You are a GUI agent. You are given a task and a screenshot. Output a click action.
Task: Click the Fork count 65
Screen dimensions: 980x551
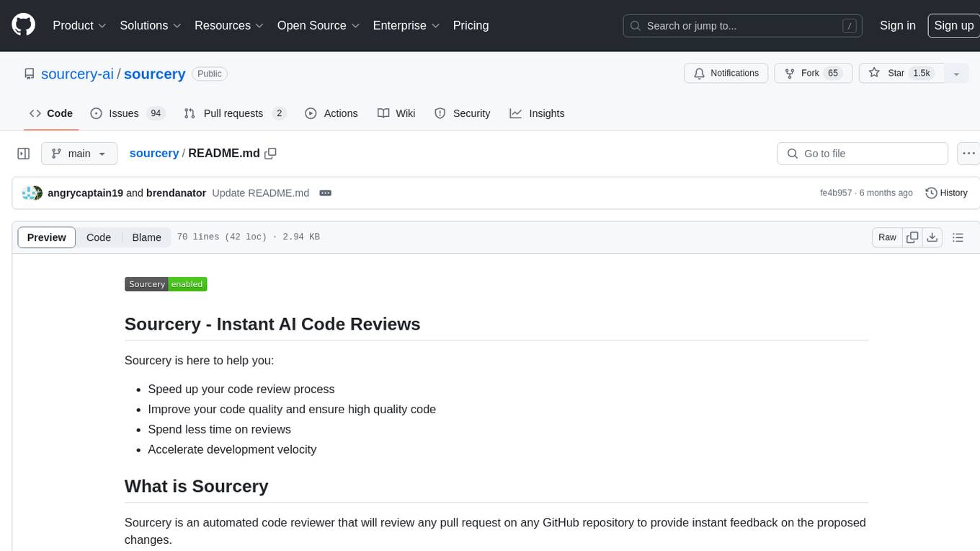(x=833, y=73)
